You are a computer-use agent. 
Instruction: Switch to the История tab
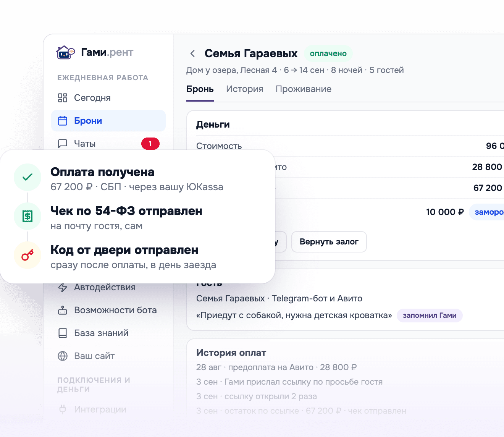[x=245, y=89]
